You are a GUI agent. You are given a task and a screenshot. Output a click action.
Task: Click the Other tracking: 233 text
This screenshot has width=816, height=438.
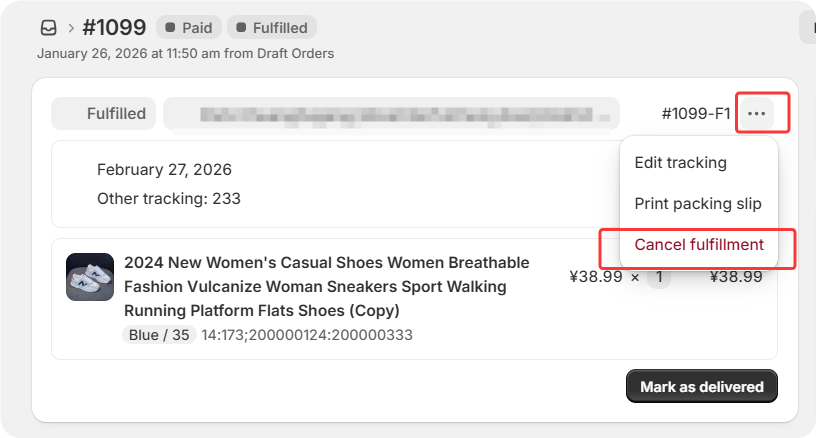169,199
